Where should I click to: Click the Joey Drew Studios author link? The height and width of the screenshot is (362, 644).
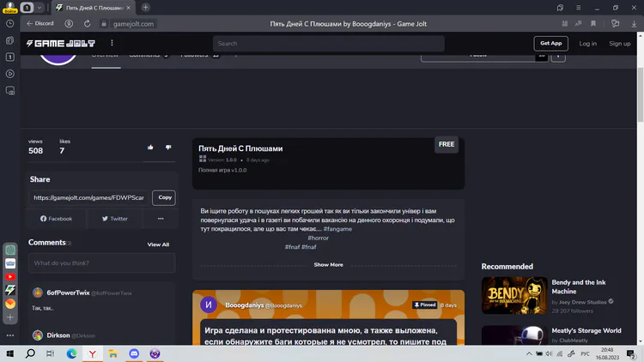click(x=582, y=302)
